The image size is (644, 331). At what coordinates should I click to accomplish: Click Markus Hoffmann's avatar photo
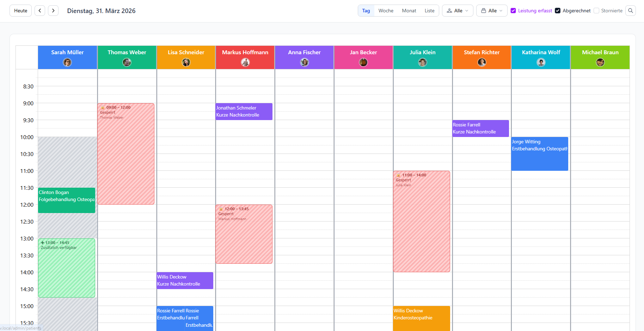[x=245, y=62]
